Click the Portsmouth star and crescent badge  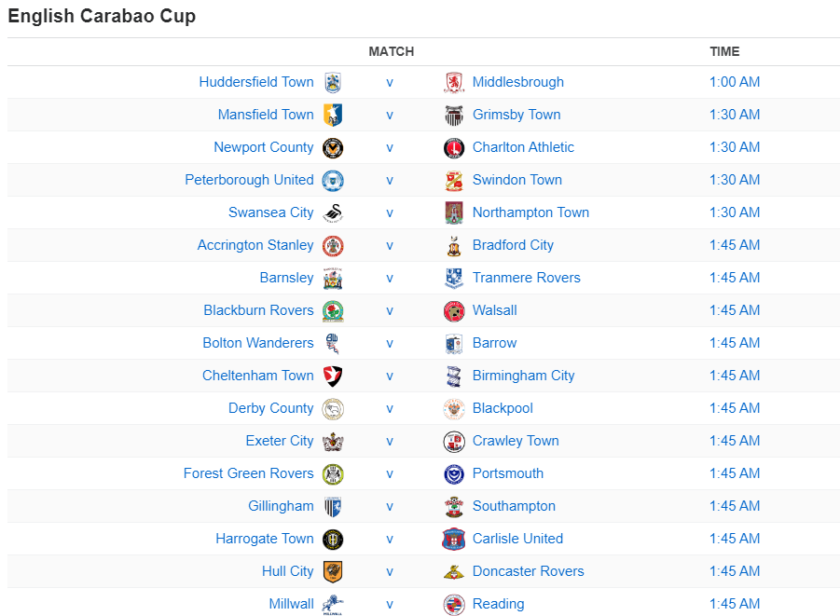point(454,473)
